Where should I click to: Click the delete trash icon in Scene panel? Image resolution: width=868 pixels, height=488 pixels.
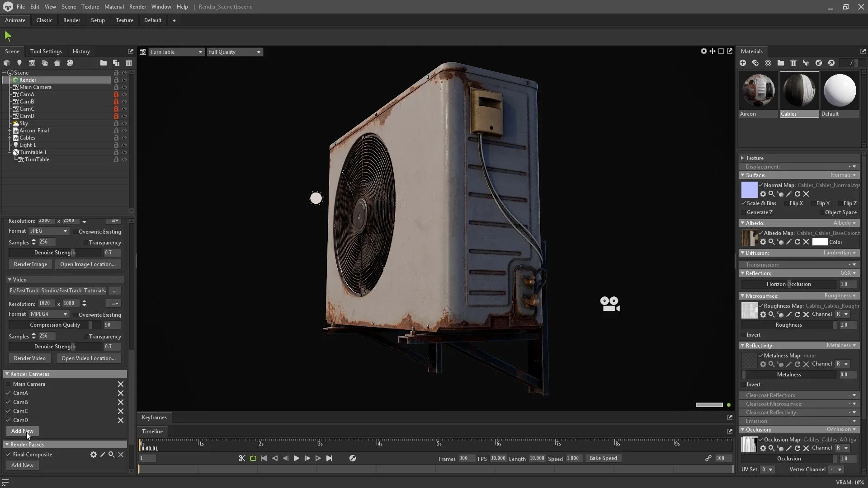point(129,63)
